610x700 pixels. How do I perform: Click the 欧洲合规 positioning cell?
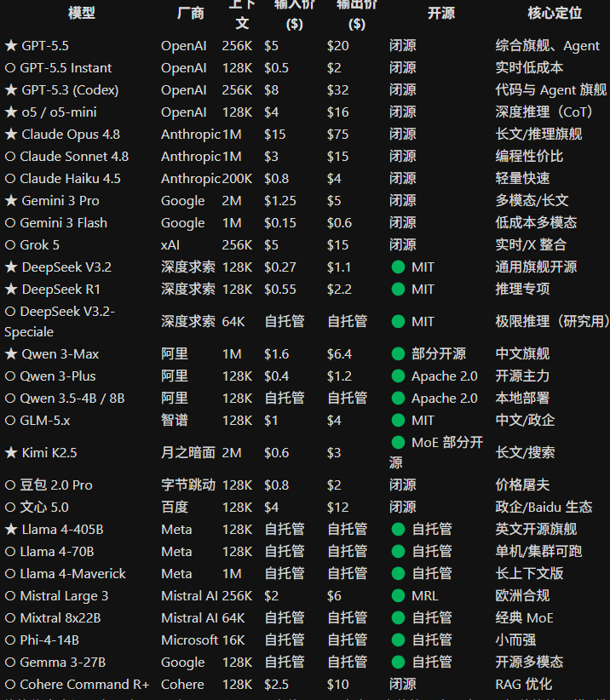[x=522, y=596]
